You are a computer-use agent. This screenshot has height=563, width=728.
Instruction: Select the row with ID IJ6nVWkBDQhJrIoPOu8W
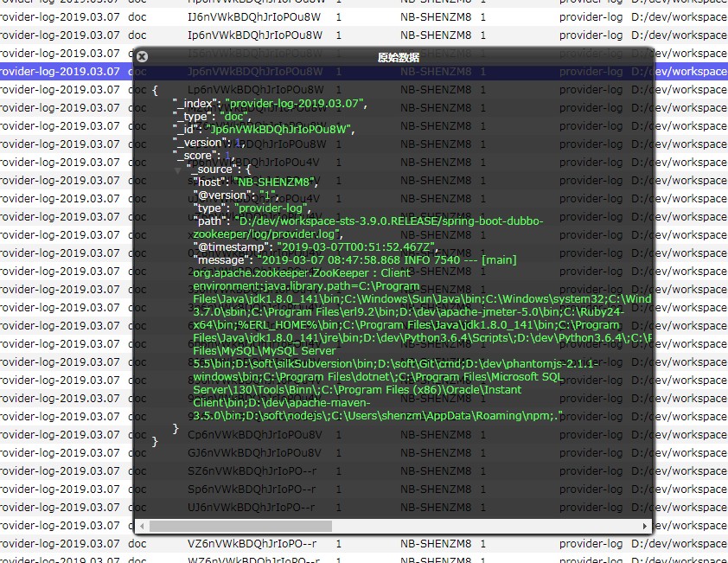(255, 16)
